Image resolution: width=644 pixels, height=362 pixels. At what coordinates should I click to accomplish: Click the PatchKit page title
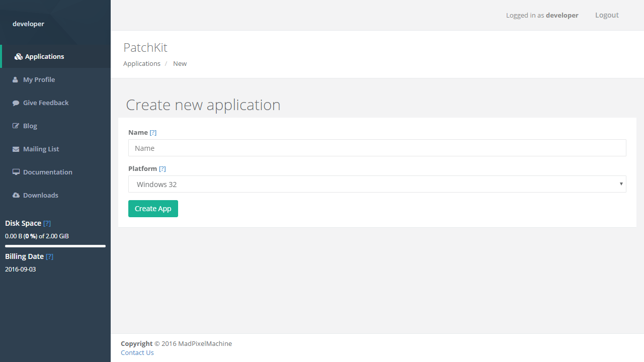(145, 47)
